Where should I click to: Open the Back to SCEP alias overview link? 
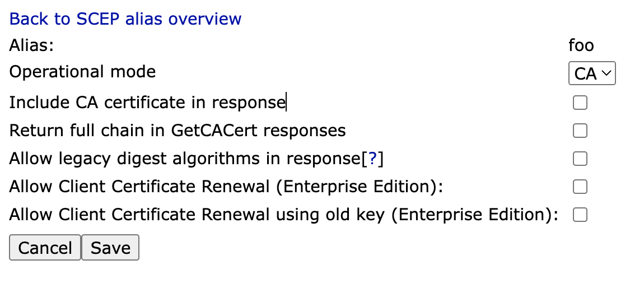[x=125, y=19]
